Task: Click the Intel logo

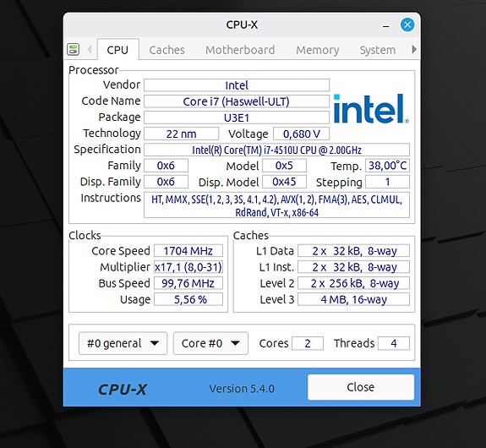Action: pos(371,109)
